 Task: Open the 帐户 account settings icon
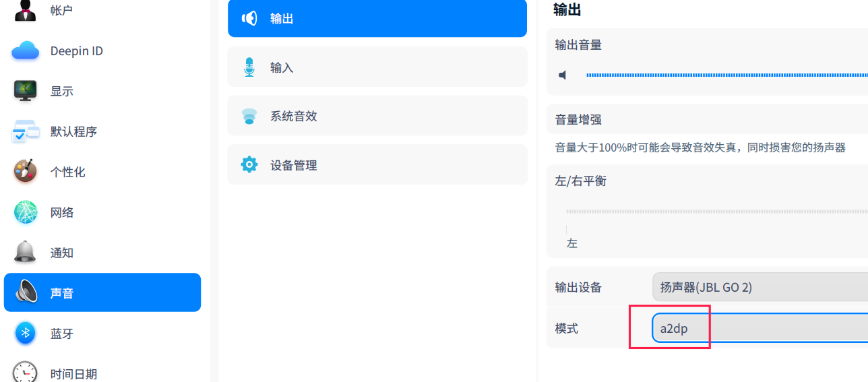[x=26, y=10]
